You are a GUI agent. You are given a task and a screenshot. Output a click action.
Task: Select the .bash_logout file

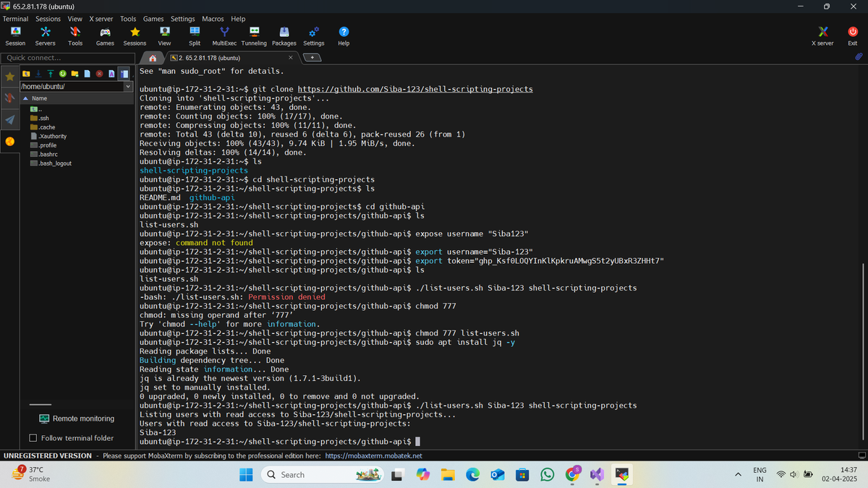point(50,163)
